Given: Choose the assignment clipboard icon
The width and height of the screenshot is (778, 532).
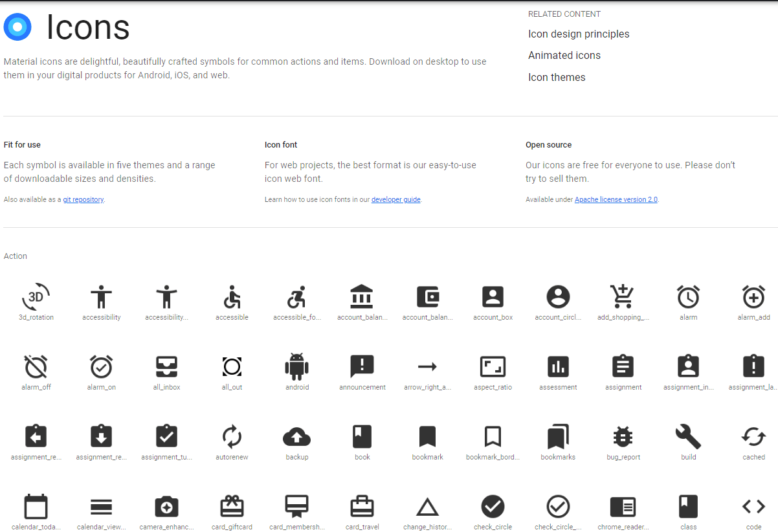Looking at the screenshot, I should [x=623, y=366].
